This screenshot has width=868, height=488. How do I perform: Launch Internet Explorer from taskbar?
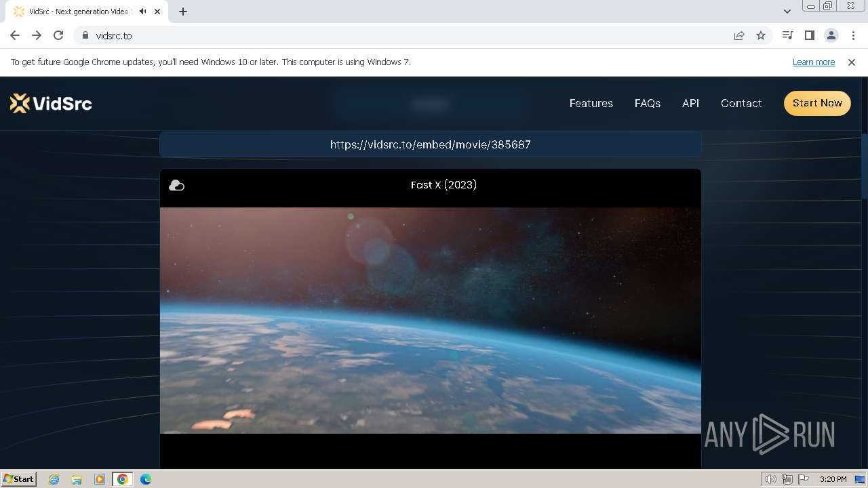pos(54,479)
